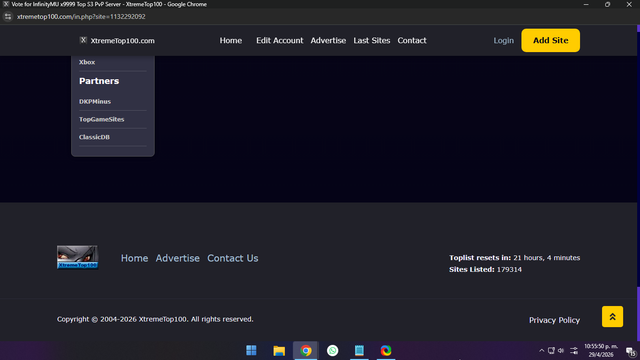
Task: Open File Explorer from taskbar
Action: point(279,350)
